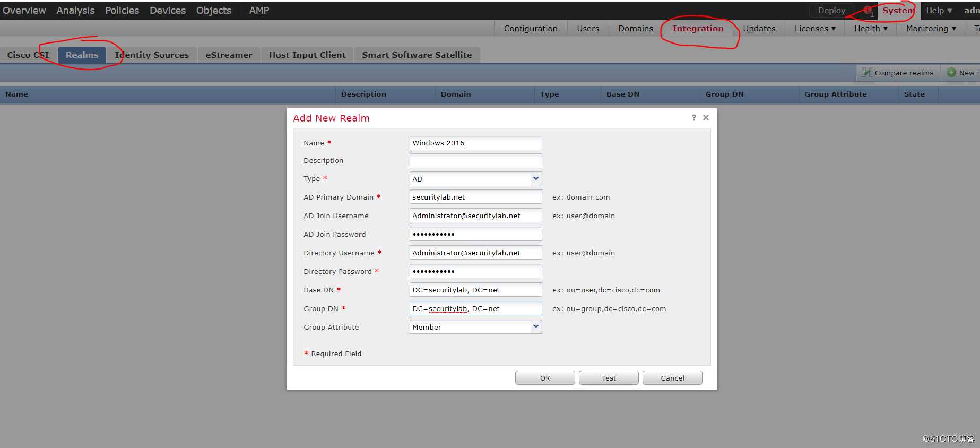Select the Integration tab

(x=698, y=29)
